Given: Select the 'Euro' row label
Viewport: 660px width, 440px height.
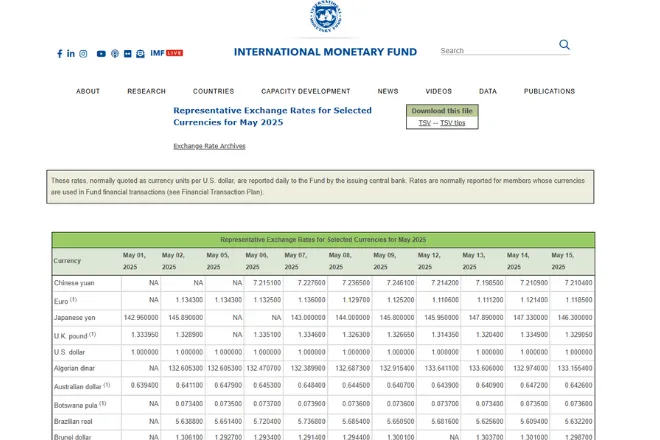Looking at the screenshot, I should tap(65, 301).
